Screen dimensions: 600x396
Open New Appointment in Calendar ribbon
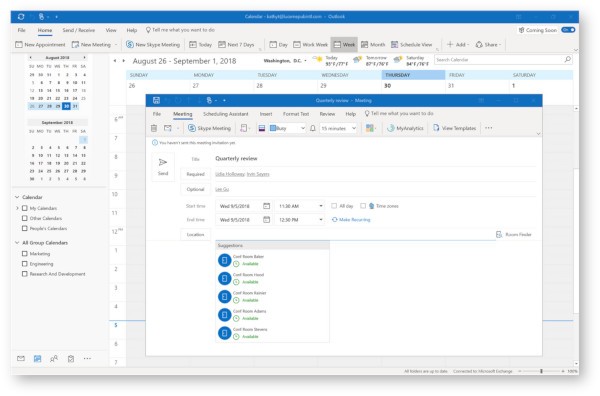[40, 45]
